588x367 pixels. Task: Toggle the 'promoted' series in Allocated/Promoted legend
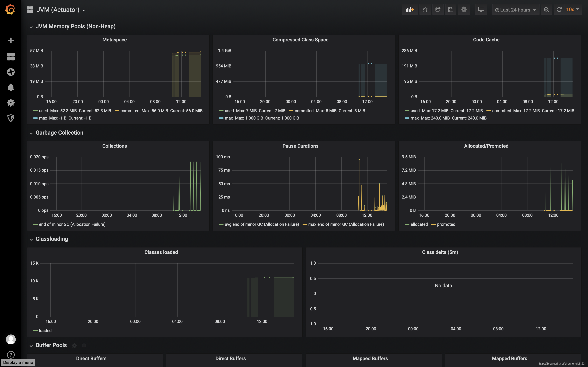[446, 224]
